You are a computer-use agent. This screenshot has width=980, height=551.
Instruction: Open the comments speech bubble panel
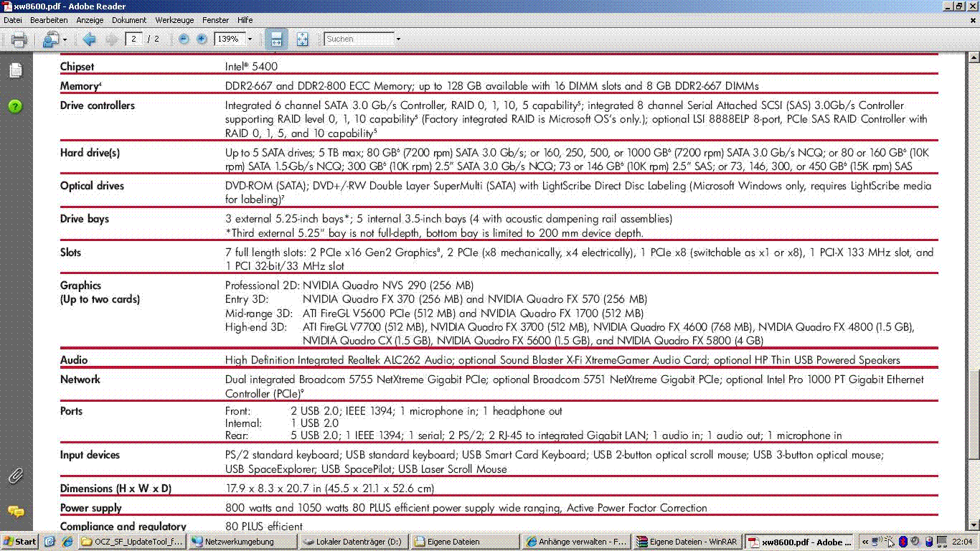[x=16, y=512]
